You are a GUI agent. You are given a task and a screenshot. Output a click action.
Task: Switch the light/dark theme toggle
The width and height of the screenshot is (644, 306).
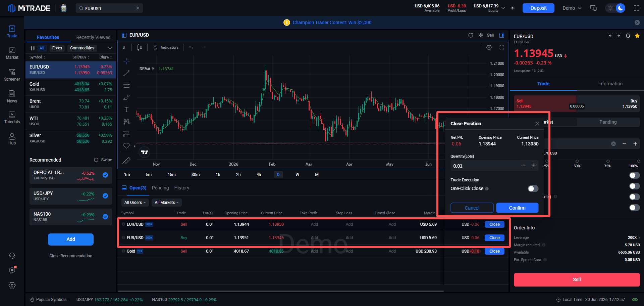tap(615, 8)
